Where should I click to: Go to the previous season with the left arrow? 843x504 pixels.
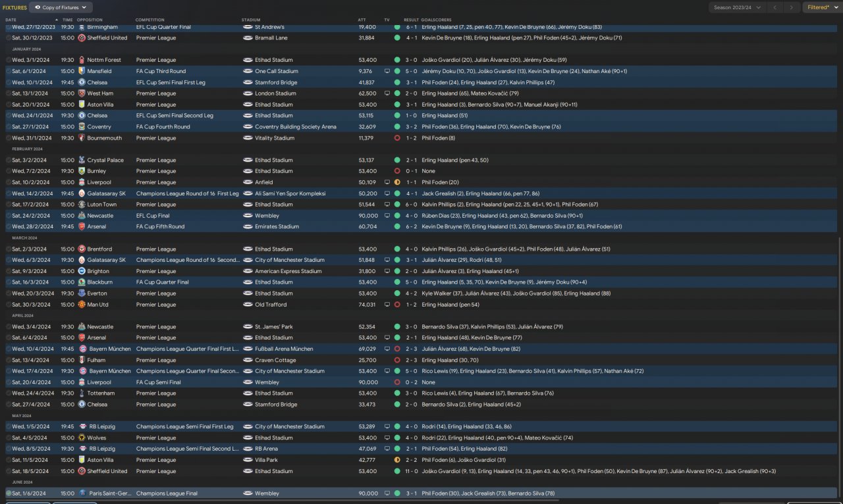(776, 7)
